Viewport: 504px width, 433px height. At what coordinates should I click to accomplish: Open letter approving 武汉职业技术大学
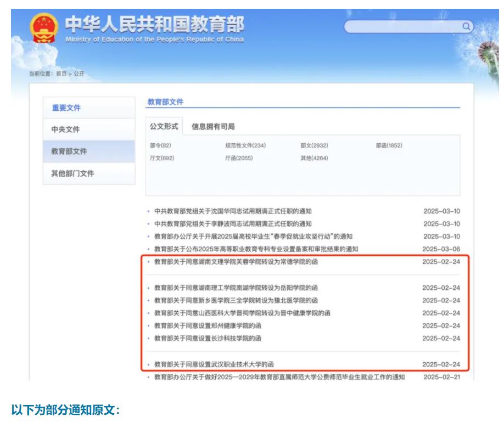coord(214,364)
